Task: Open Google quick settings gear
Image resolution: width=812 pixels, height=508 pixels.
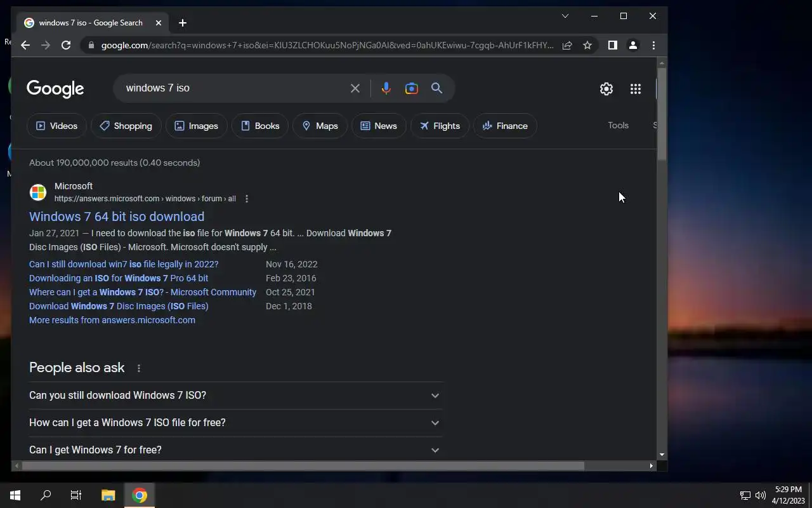Action: point(606,89)
